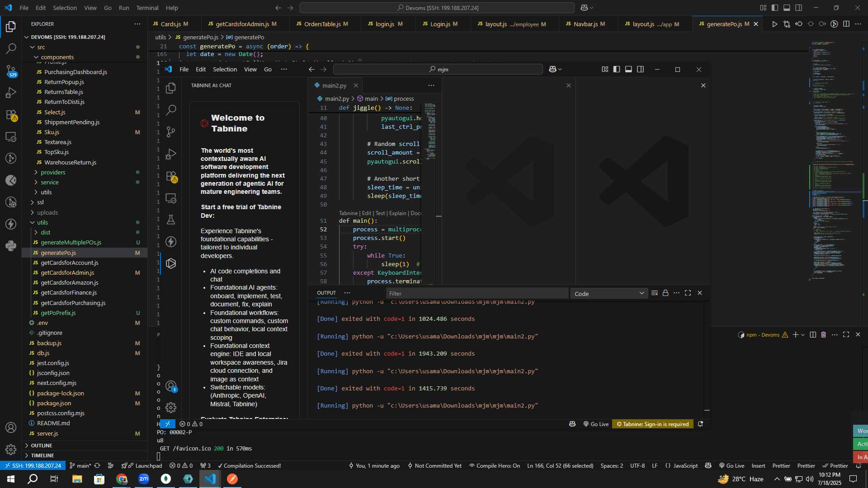
Task: Click the main* branch in status bar
Action: click(x=80, y=465)
